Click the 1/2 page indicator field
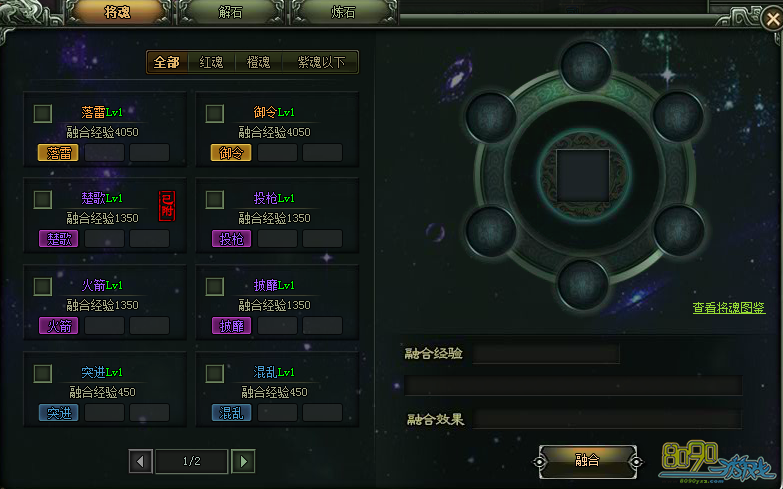 tap(192, 462)
